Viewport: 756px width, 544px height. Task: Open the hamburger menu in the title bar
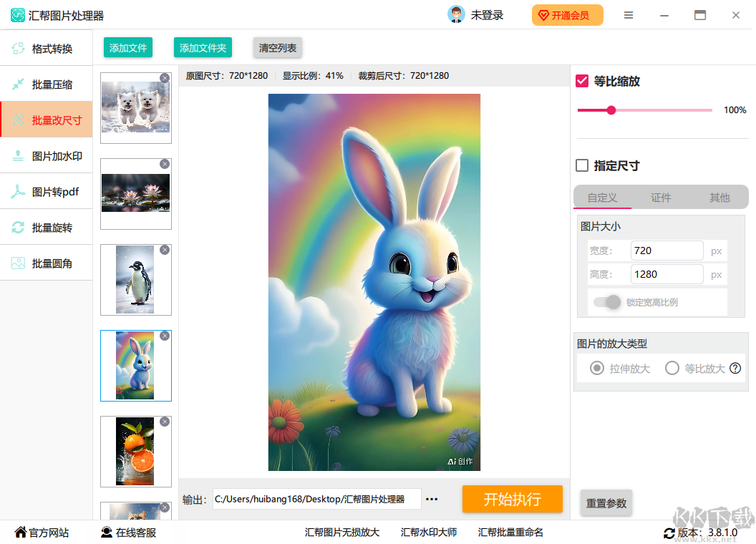(x=629, y=14)
